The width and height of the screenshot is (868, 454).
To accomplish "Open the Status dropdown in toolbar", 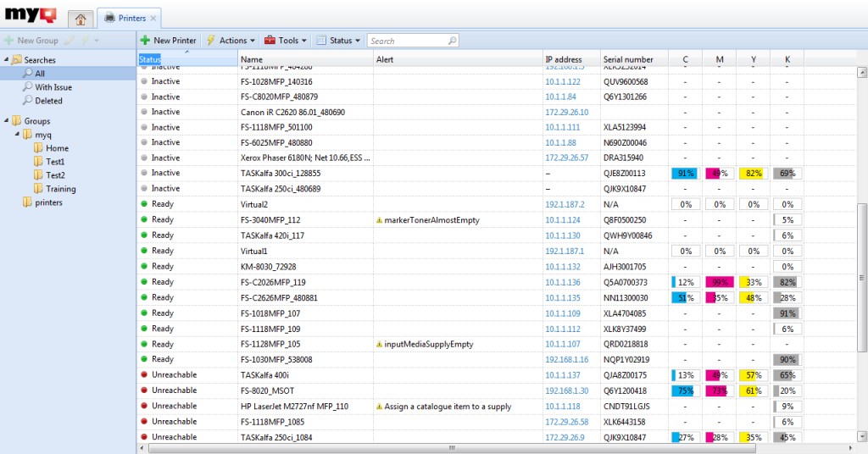I will pyautogui.click(x=338, y=41).
